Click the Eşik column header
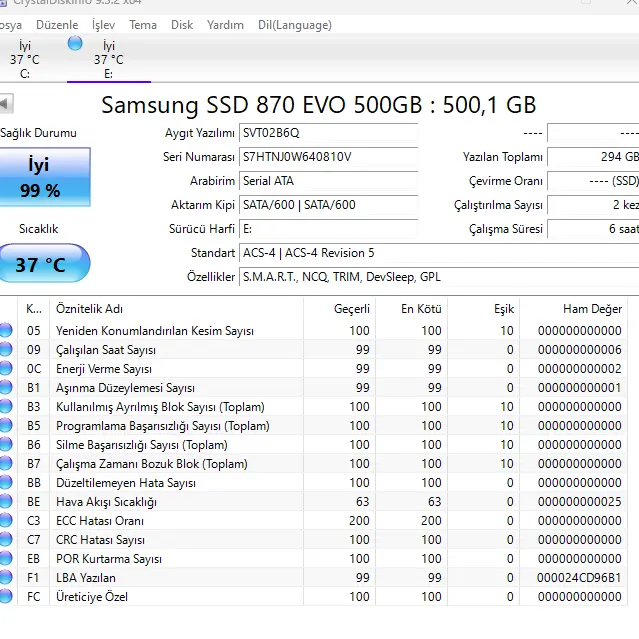Image resolution: width=639 pixels, height=639 pixels. coord(483,309)
